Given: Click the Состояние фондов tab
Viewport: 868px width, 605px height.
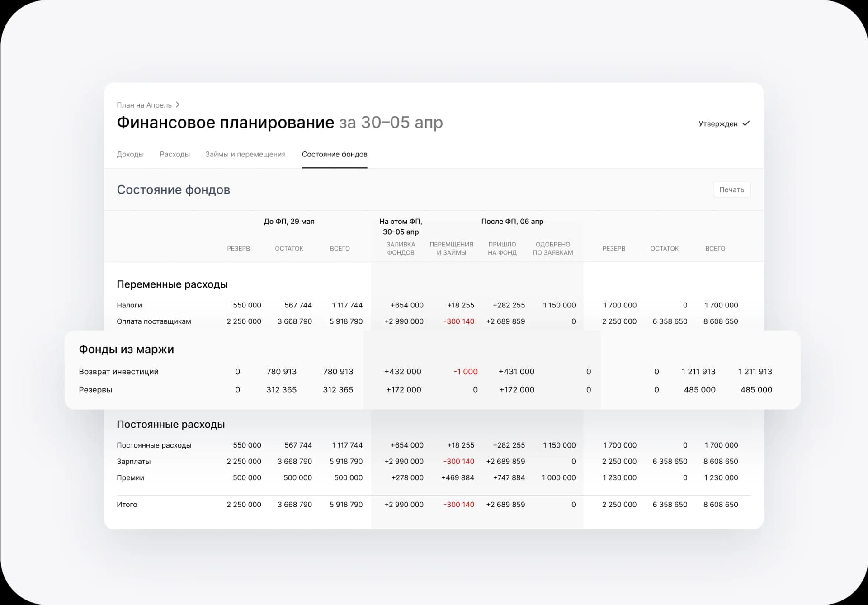Looking at the screenshot, I should click(x=335, y=154).
